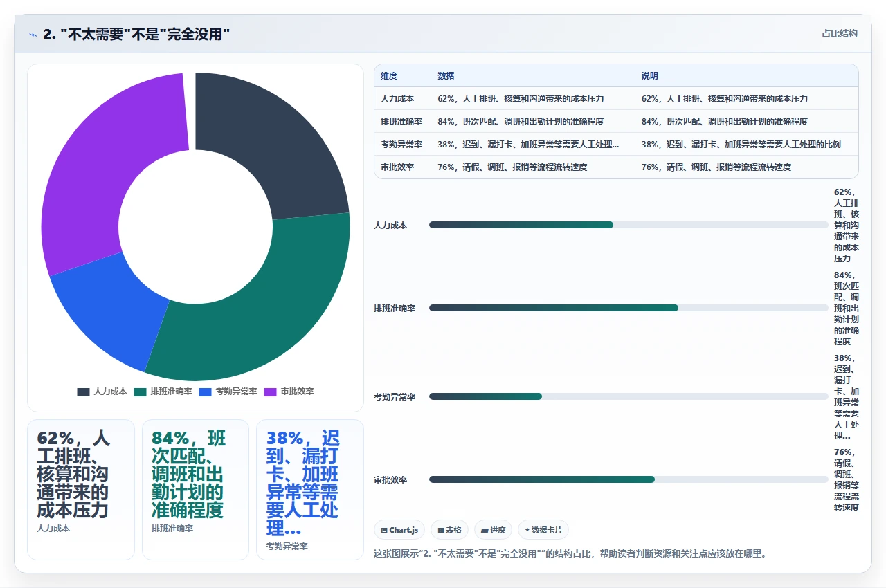Toggle 考勤异常率 legend swatch in chart

[205, 392]
